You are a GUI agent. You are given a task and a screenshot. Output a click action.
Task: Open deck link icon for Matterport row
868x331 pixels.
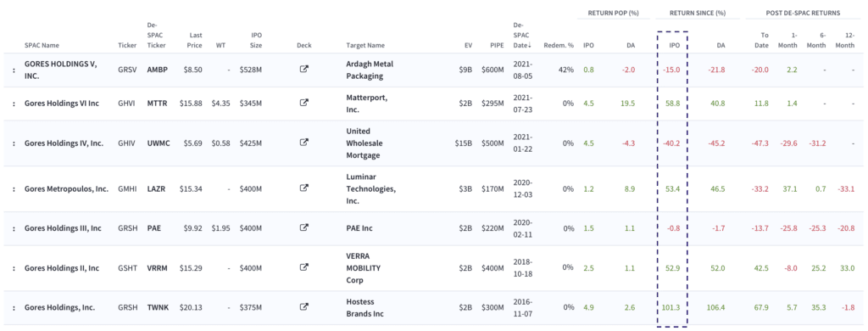pyautogui.click(x=303, y=103)
